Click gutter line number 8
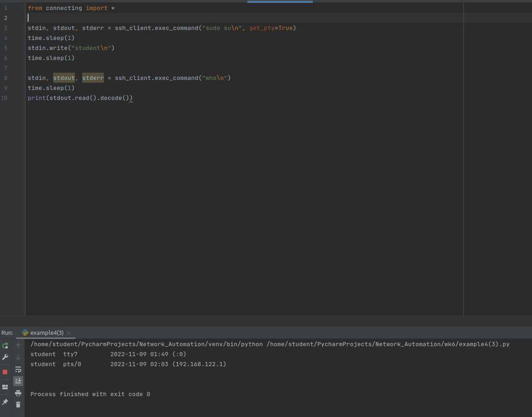 [5, 78]
